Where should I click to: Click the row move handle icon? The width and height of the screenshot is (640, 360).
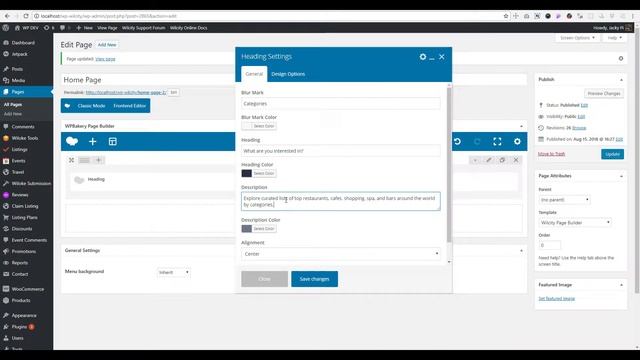(71, 160)
